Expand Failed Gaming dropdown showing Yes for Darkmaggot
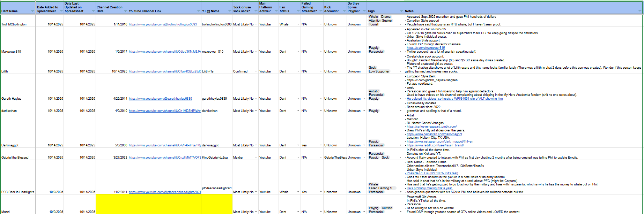The height and width of the screenshot is (214, 644). point(321,145)
